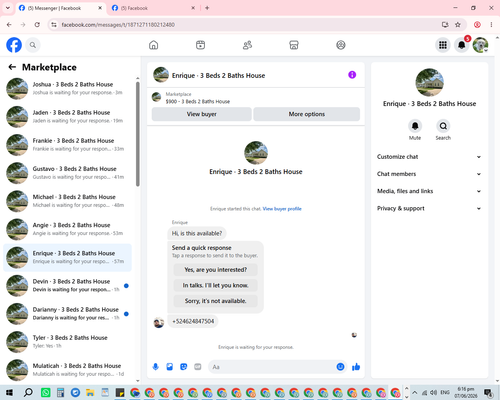This screenshot has height=400, width=500.
Task: Click the browser address bar URL
Action: click(118, 25)
